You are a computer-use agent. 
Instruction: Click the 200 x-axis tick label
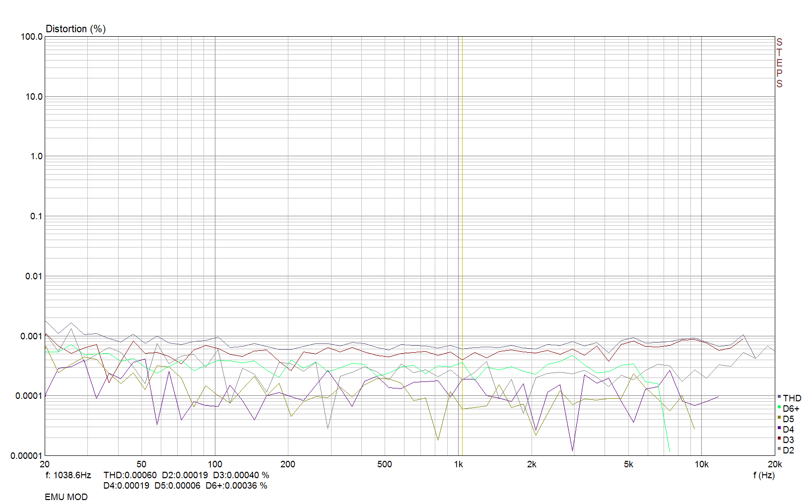coord(288,464)
